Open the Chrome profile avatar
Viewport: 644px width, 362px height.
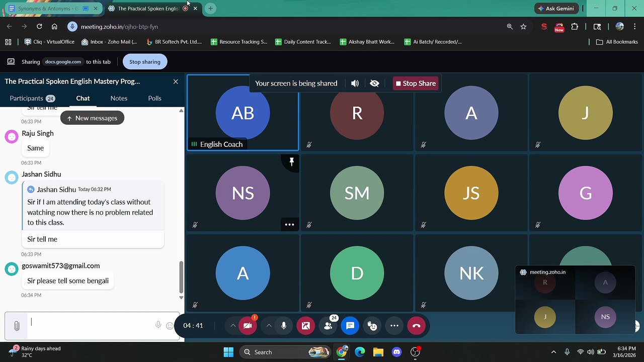619,27
